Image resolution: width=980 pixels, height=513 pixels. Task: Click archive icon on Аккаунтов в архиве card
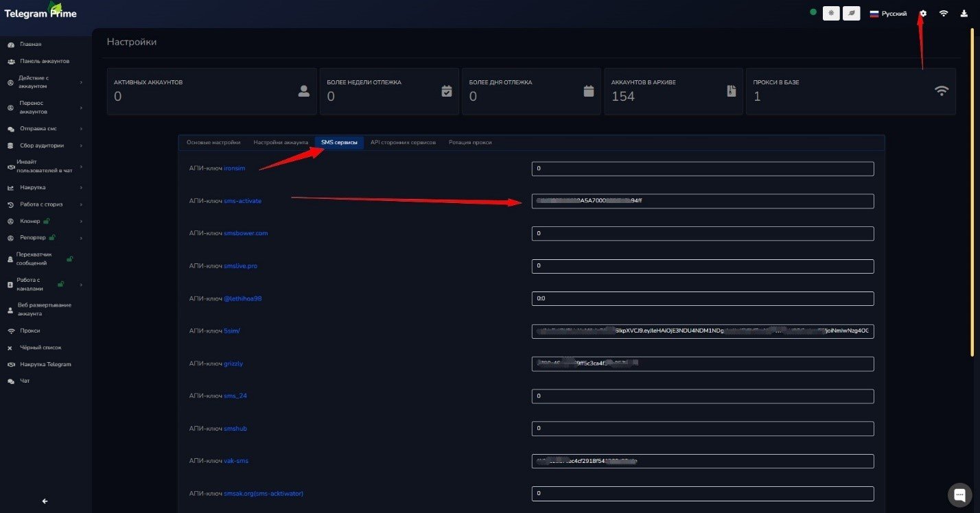pyautogui.click(x=732, y=91)
